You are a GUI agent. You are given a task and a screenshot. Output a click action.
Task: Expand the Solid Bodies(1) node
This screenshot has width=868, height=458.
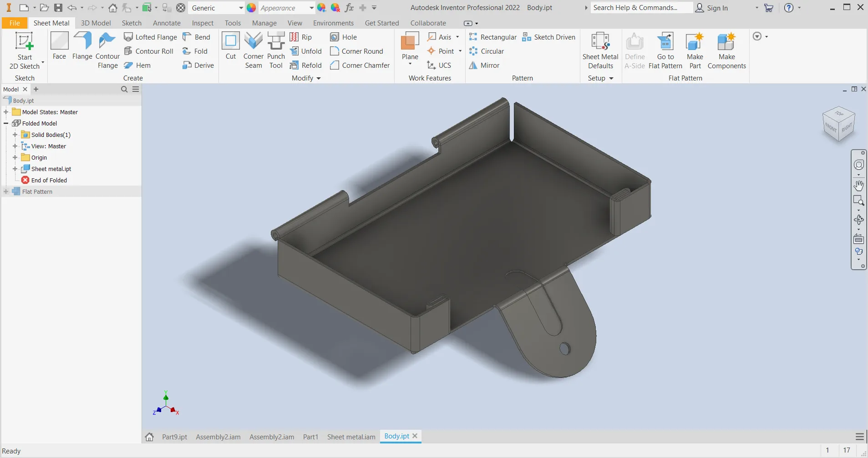15,135
